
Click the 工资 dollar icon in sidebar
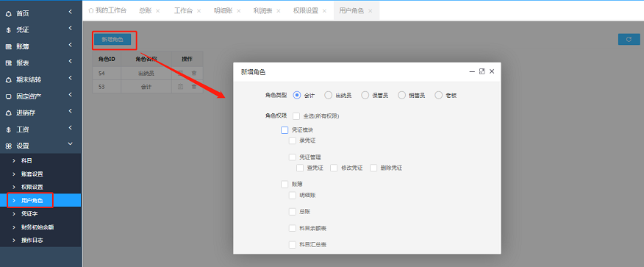(x=8, y=129)
